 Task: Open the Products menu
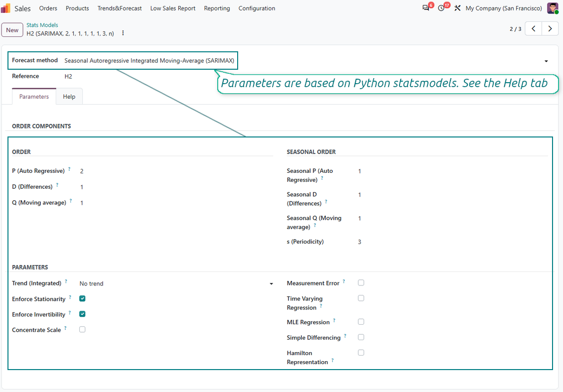(77, 8)
